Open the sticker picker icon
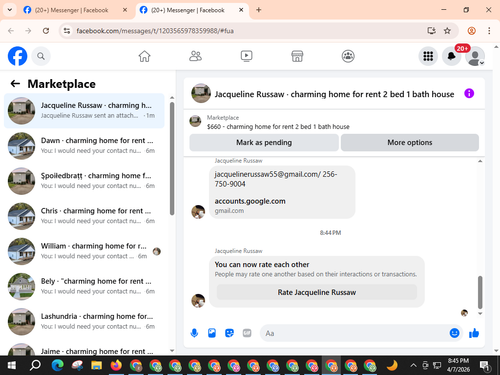Viewport: 500px width, 375px height. point(229,333)
